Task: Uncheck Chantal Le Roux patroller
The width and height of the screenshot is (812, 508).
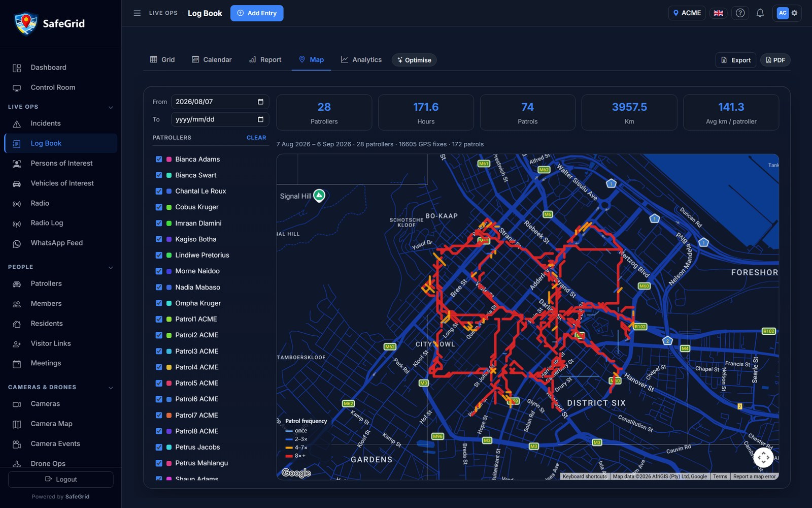Action: [159, 192]
